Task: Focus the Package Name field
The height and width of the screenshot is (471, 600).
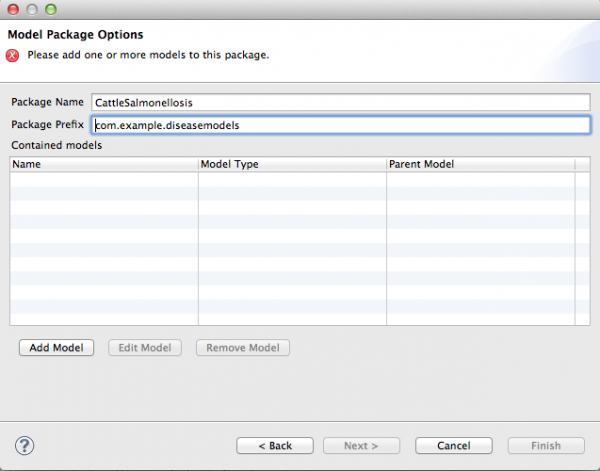Action: point(341,103)
